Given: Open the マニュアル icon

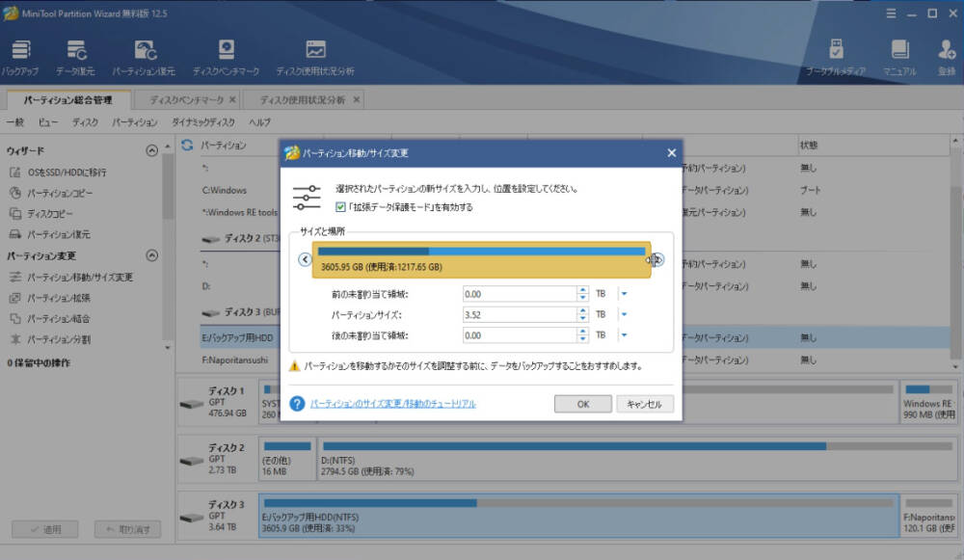Looking at the screenshot, I should [899, 58].
